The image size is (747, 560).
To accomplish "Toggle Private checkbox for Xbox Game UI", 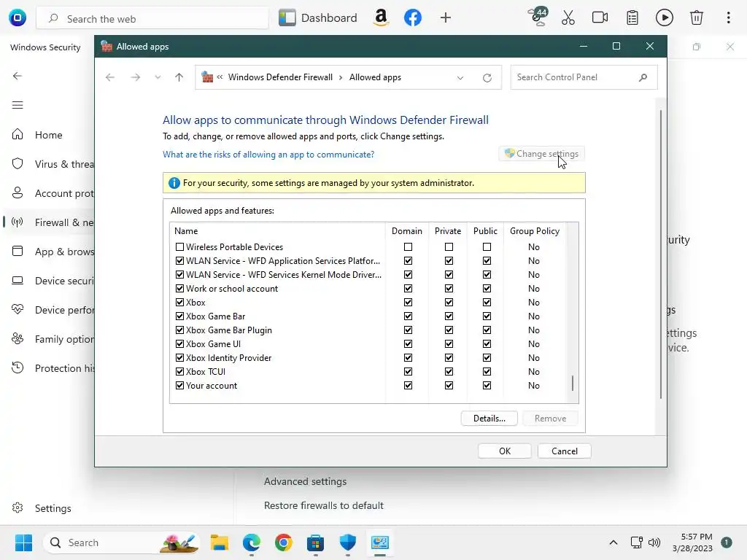I will tap(449, 344).
